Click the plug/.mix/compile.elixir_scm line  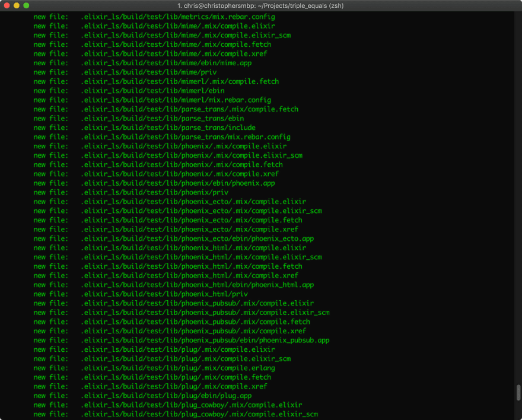[162, 359]
